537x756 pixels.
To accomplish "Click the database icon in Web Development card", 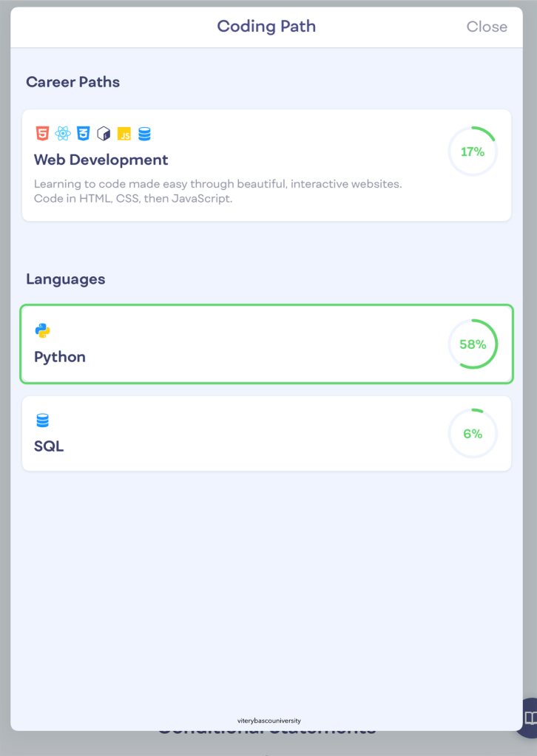I will click(145, 134).
